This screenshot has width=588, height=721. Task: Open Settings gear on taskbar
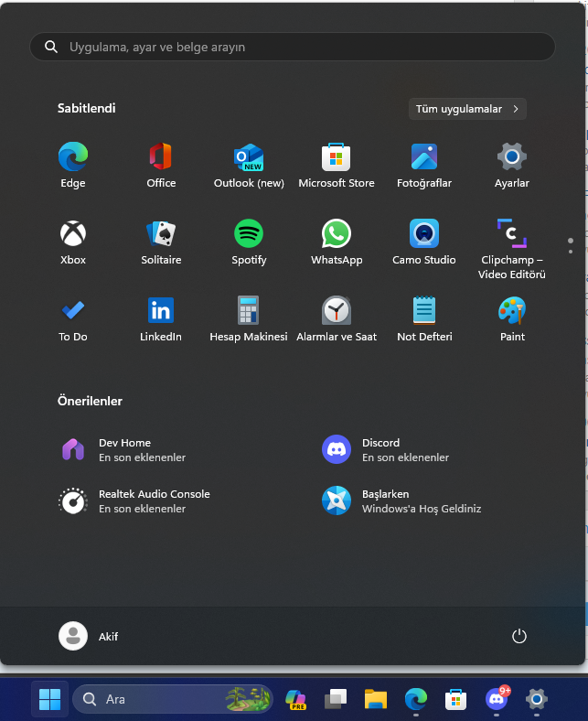click(x=537, y=699)
